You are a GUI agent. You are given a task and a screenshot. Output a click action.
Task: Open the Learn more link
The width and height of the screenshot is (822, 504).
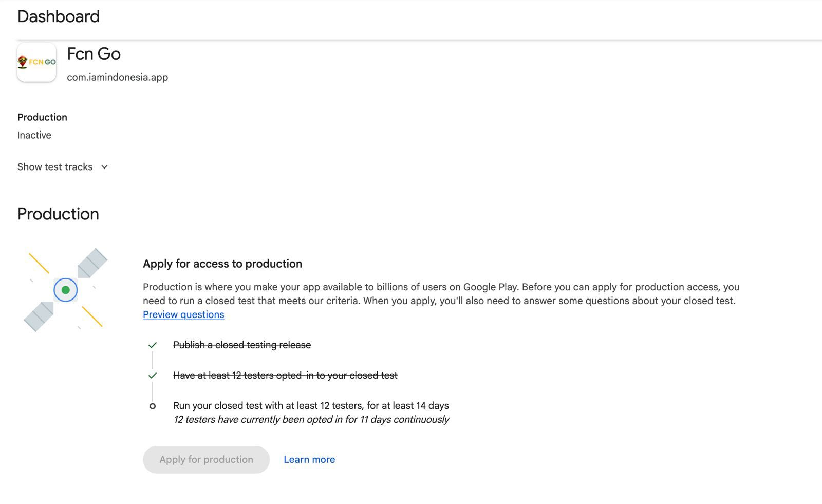[x=309, y=460]
